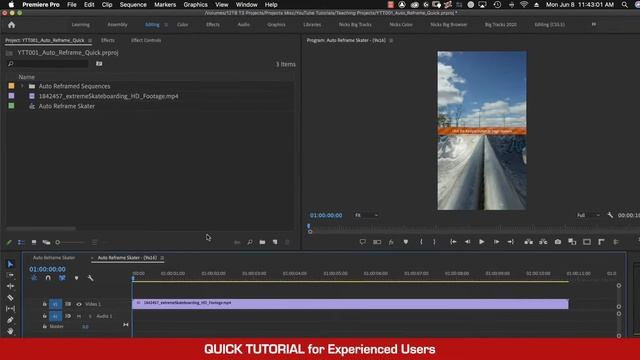Go to In point
Image resolution: width=640 pixels, height=360 pixels.
click(x=453, y=242)
